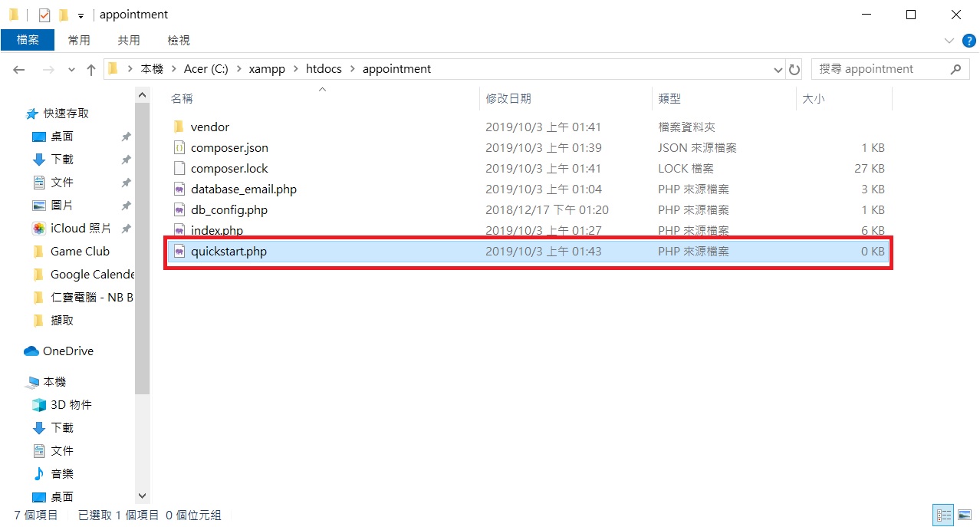Screen dimensions: 980x527
Task: Click htdocs in the breadcrumb path
Action: (x=324, y=68)
